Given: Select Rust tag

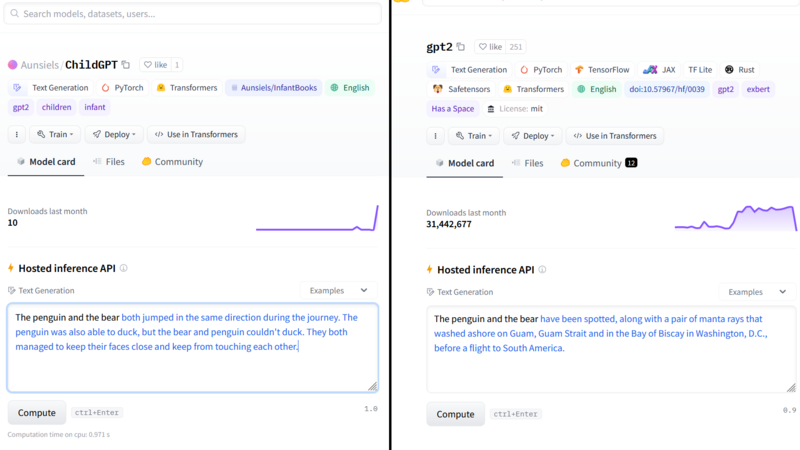Looking at the screenshot, I should point(739,70).
